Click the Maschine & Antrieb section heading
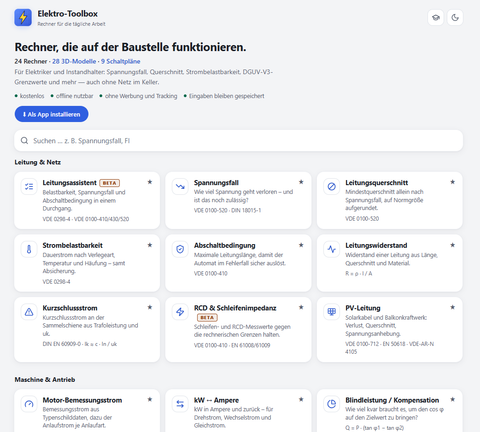The image size is (480, 432). point(45,380)
